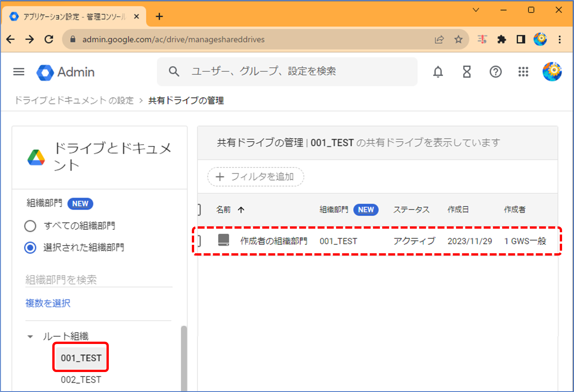Image resolution: width=574 pixels, height=392 pixels.
Task: Open the red extension icon
Action: (482, 39)
